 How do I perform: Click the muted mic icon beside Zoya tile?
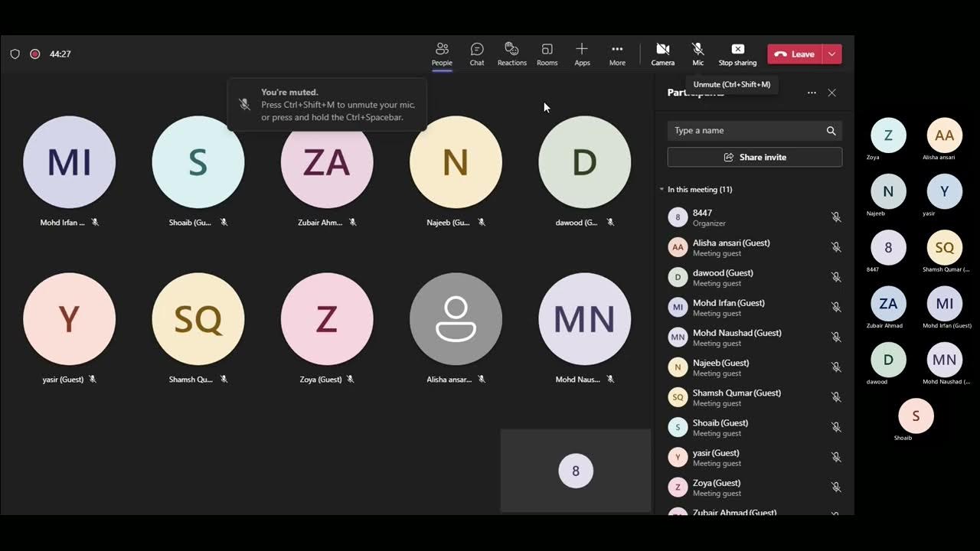350,380
